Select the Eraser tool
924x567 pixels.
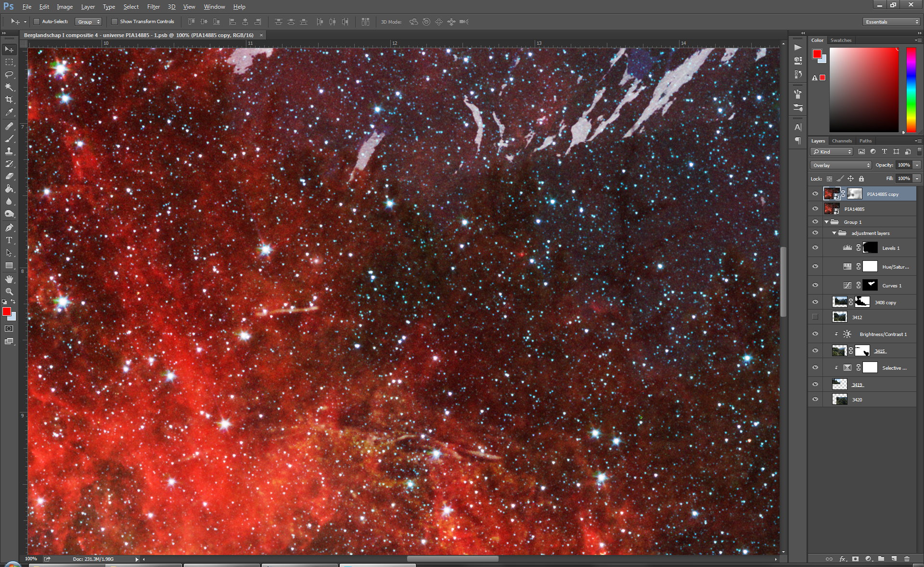pos(9,176)
